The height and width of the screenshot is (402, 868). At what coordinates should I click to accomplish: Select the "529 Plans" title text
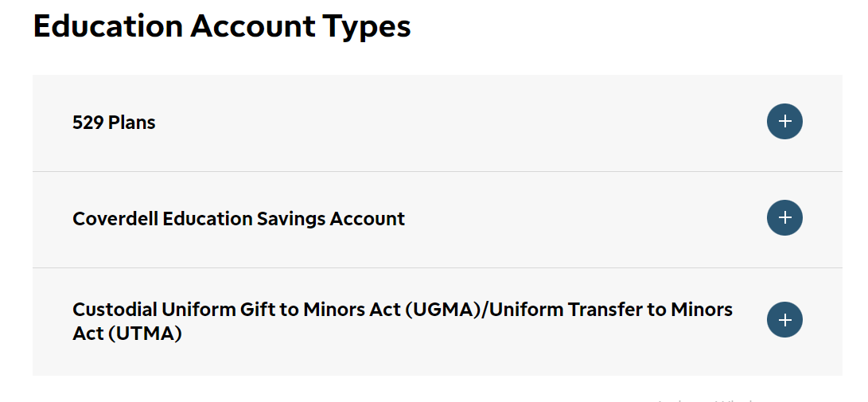[x=114, y=123]
